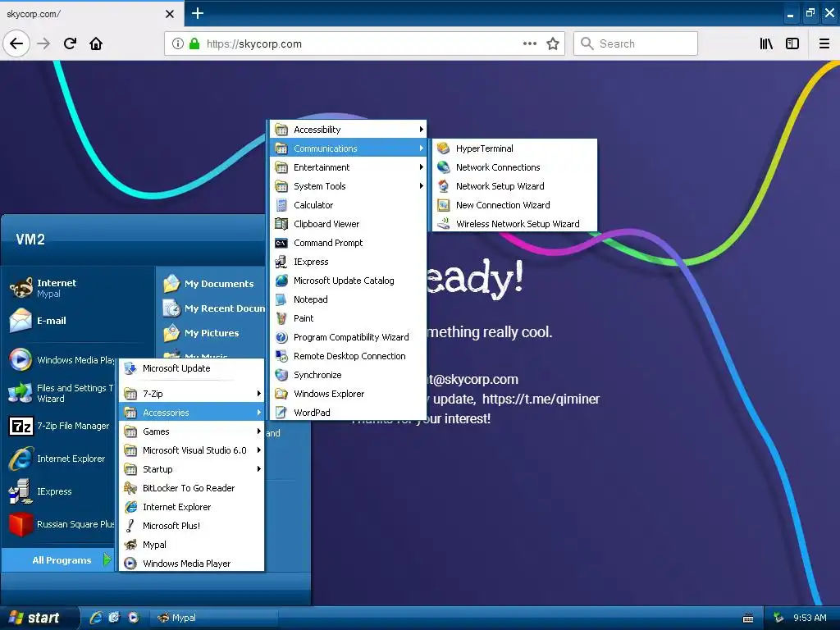Click Internet Explorer icon in All Programs list
Viewport: 840px width, 630px height.
point(130,507)
